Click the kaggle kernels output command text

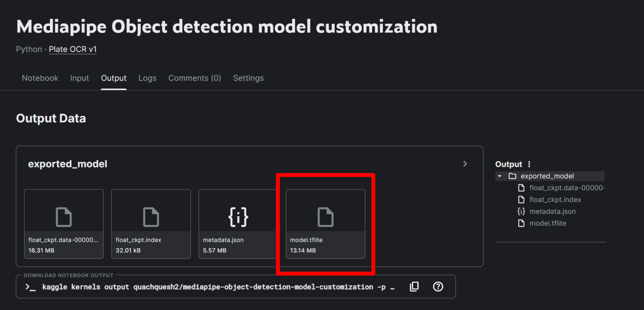pos(214,287)
